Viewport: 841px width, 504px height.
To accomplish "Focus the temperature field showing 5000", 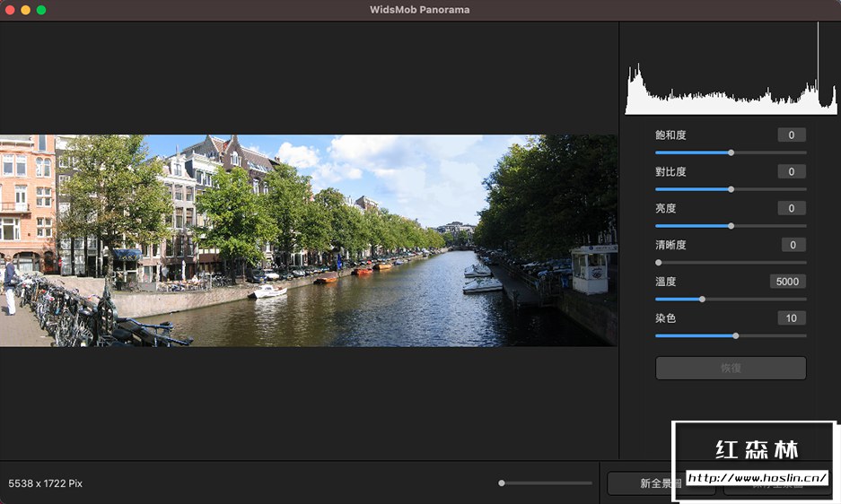I will click(787, 282).
